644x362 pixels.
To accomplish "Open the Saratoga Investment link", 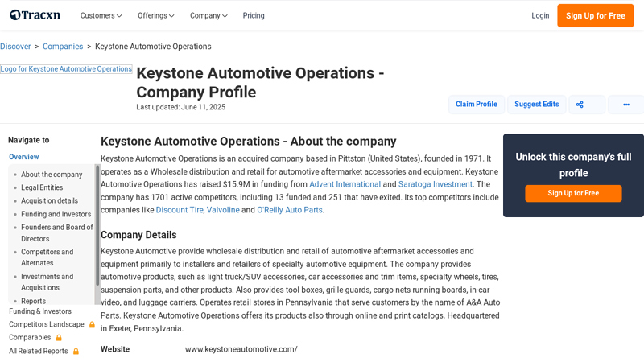I will (x=436, y=184).
